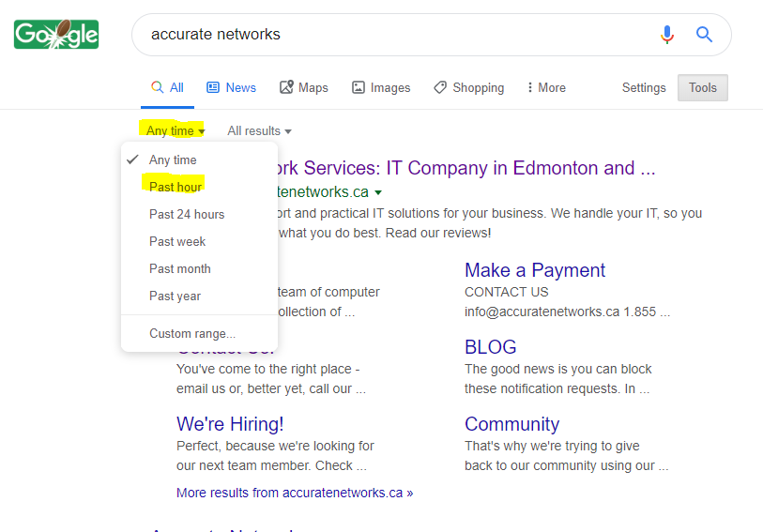This screenshot has height=532, width=763.
Task: Collapse the Any time filter dropdown
Action: click(175, 130)
